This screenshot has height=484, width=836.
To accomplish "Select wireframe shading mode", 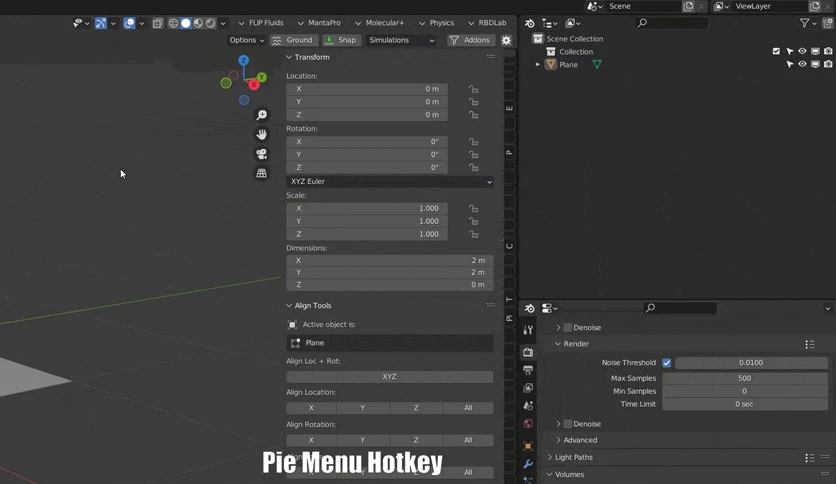I will coord(173,23).
